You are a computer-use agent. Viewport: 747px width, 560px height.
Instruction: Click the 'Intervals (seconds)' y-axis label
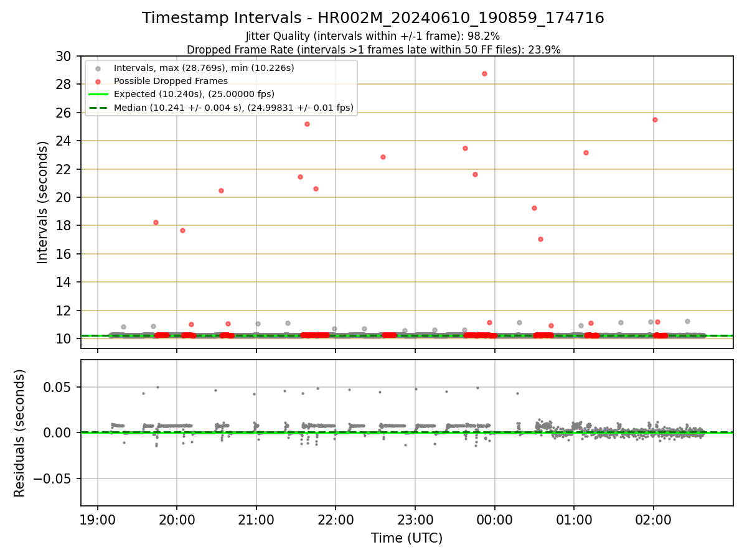43,202
